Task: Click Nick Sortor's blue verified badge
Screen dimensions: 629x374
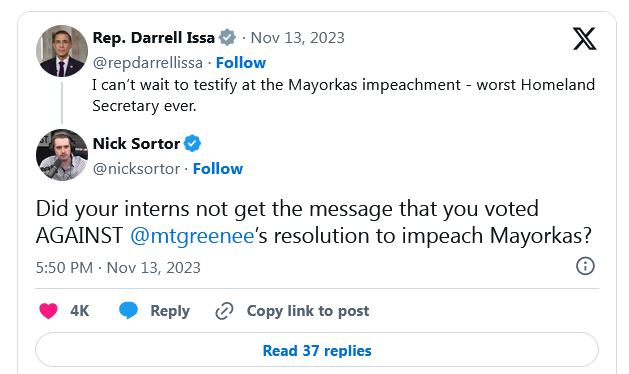Action: pos(192,143)
